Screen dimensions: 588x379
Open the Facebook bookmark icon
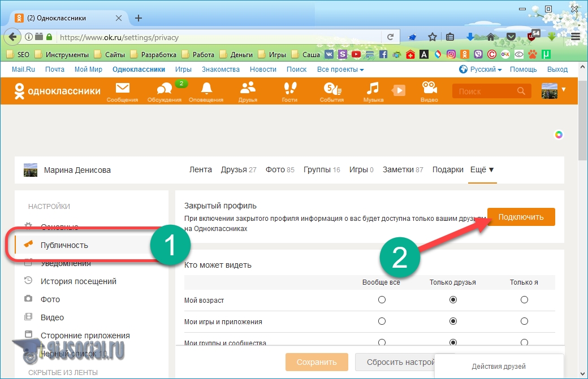pyautogui.click(x=383, y=54)
